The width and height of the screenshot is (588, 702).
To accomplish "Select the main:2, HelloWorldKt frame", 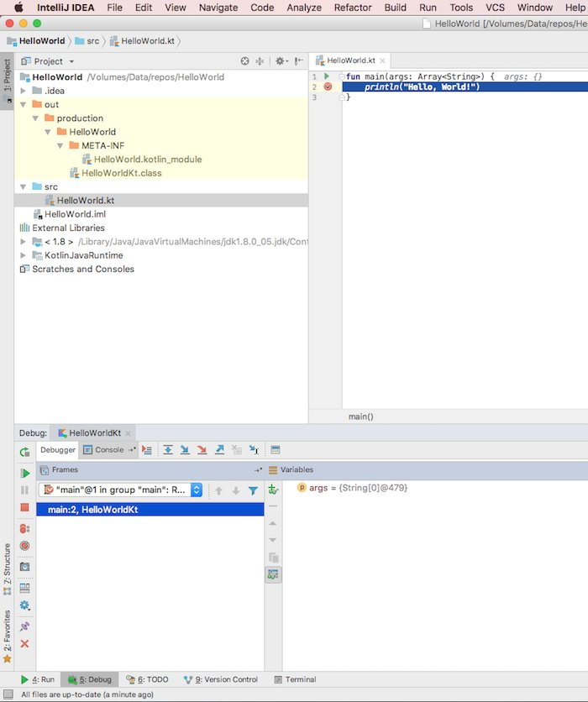I will pos(150,510).
